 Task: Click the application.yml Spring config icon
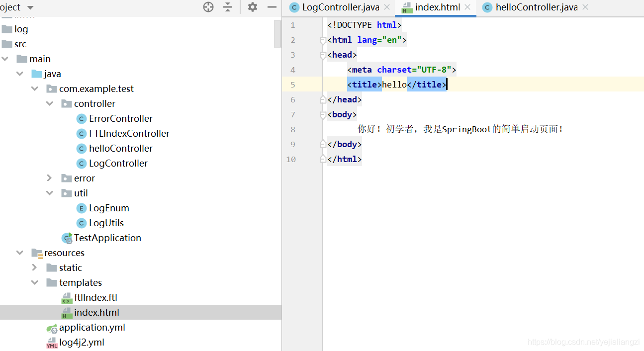click(52, 328)
